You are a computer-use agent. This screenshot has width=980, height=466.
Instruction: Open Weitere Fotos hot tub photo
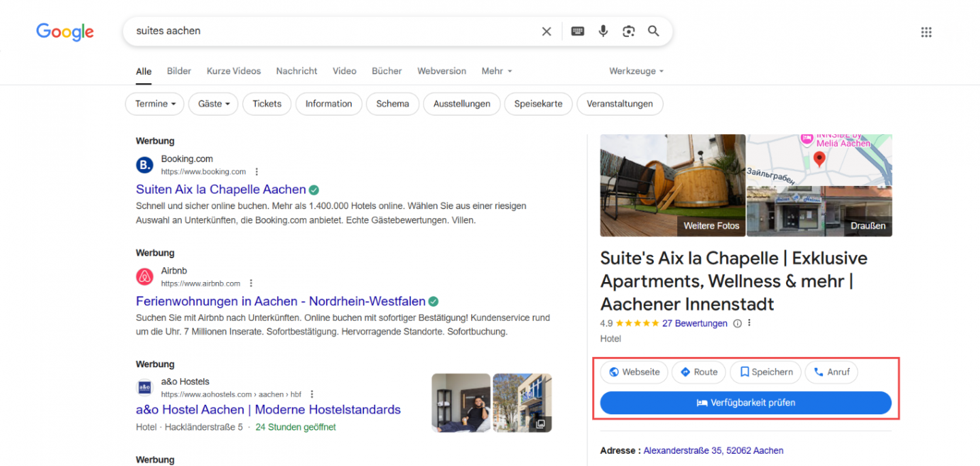coord(672,185)
